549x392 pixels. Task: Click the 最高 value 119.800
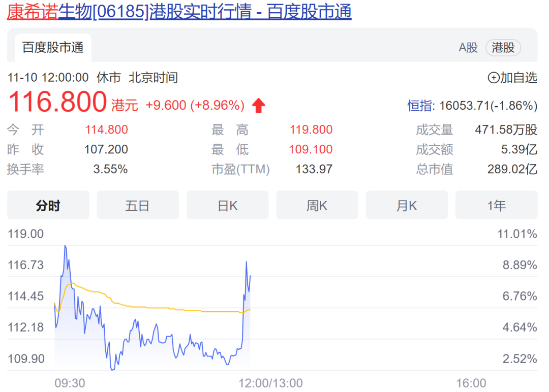[x=311, y=129]
